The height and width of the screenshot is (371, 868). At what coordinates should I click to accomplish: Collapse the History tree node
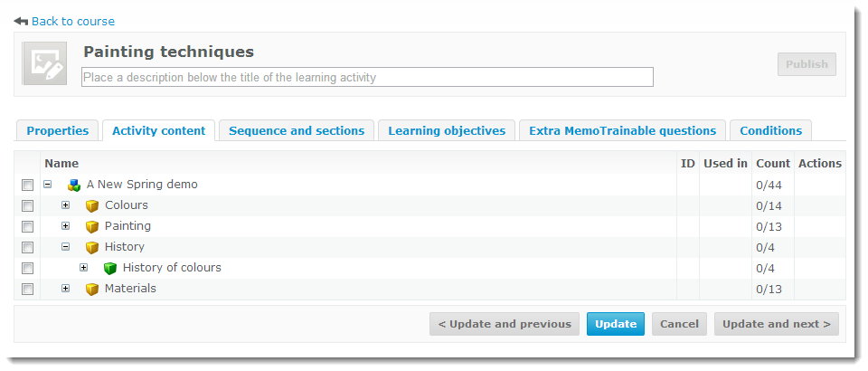(x=65, y=247)
